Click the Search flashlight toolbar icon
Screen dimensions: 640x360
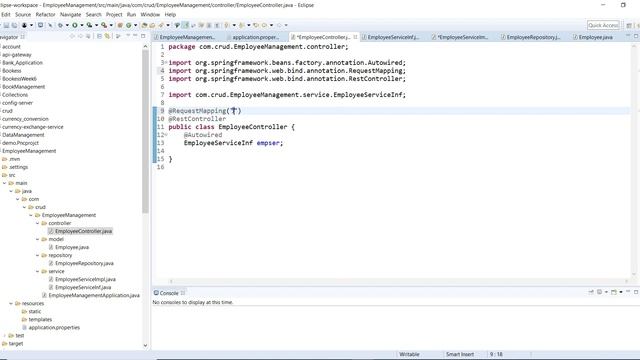[161, 25]
